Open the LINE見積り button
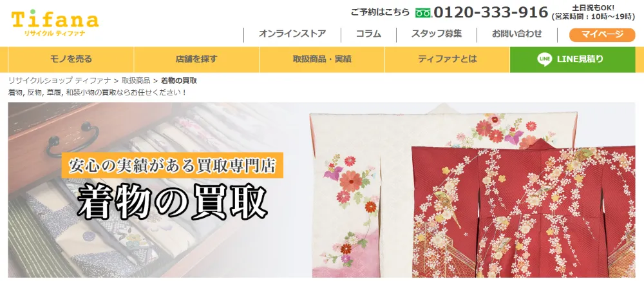The image size is (644, 281). (573, 59)
